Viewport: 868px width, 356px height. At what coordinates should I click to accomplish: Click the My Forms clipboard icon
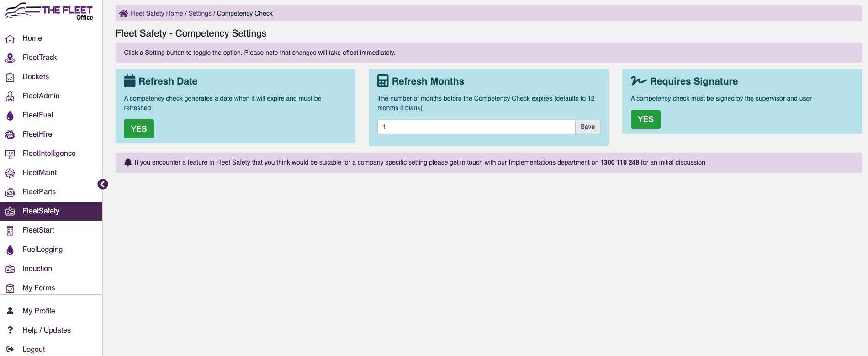tap(10, 288)
